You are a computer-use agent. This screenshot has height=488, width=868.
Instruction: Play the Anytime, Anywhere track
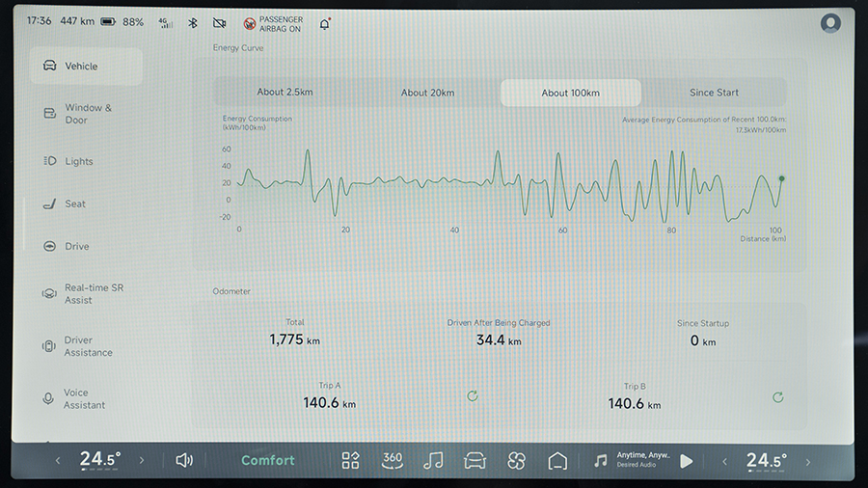[x=686, y=461]
